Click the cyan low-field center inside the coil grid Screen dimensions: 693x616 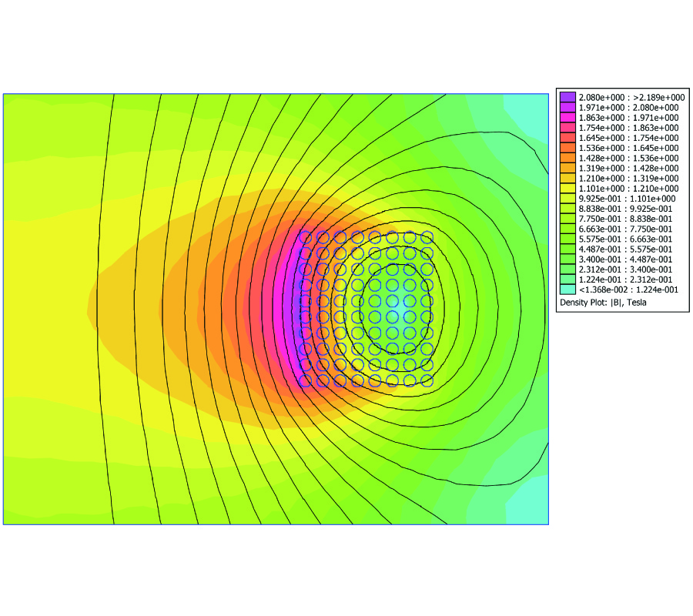tap(393, 308)
